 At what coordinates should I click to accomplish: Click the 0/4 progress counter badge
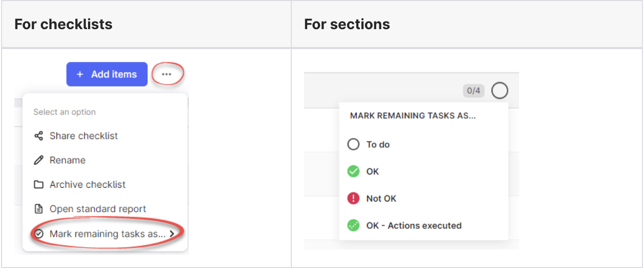click(474, 91)
